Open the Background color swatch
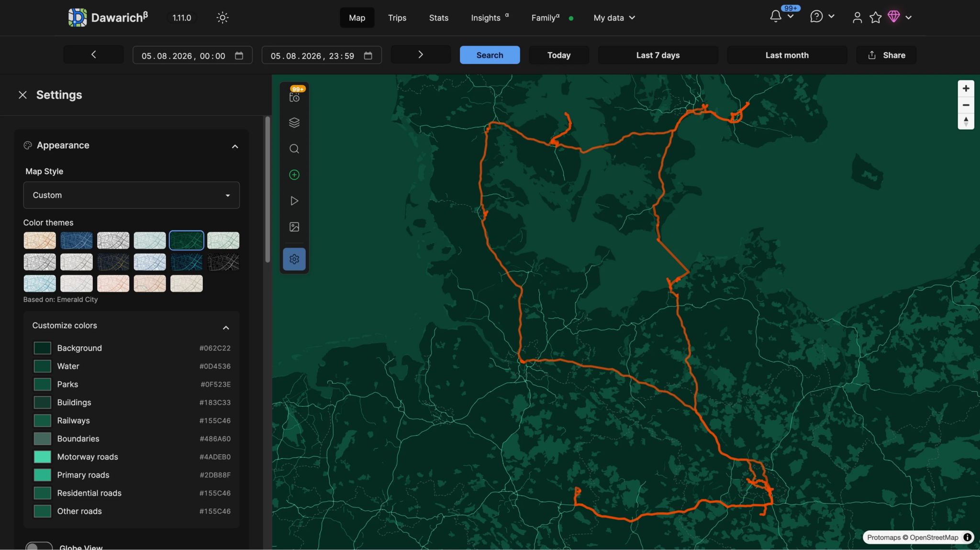This screenshot has height=550, width=980. coord(42,348)
